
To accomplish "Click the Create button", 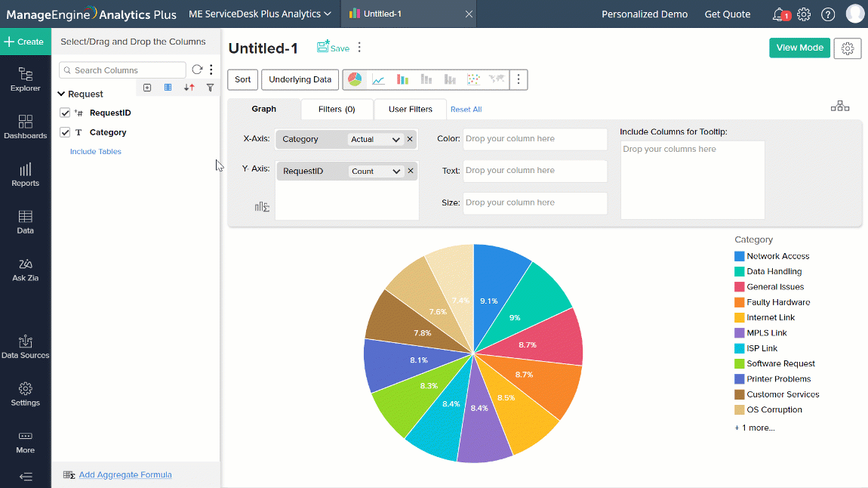I will [26, 42].
